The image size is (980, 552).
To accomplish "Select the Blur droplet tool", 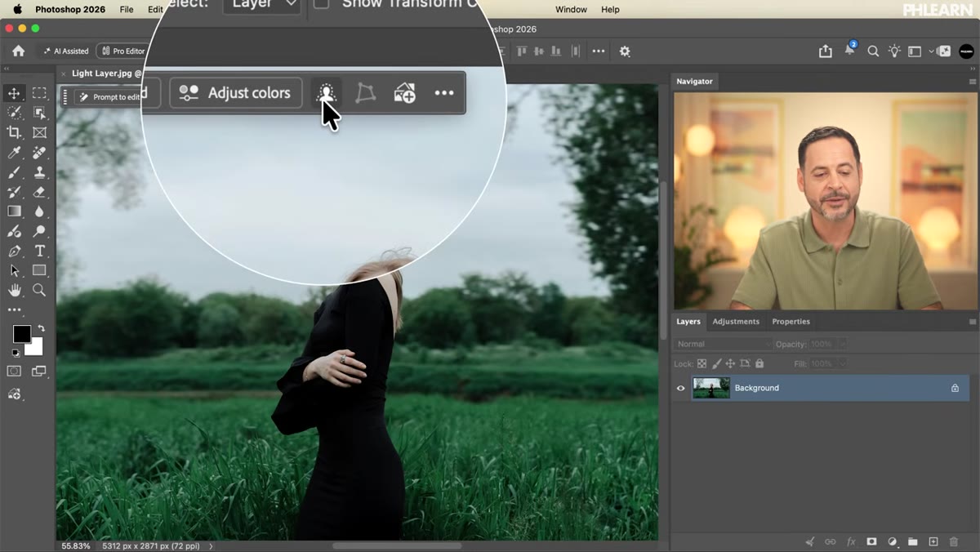I will click(39, 211).
